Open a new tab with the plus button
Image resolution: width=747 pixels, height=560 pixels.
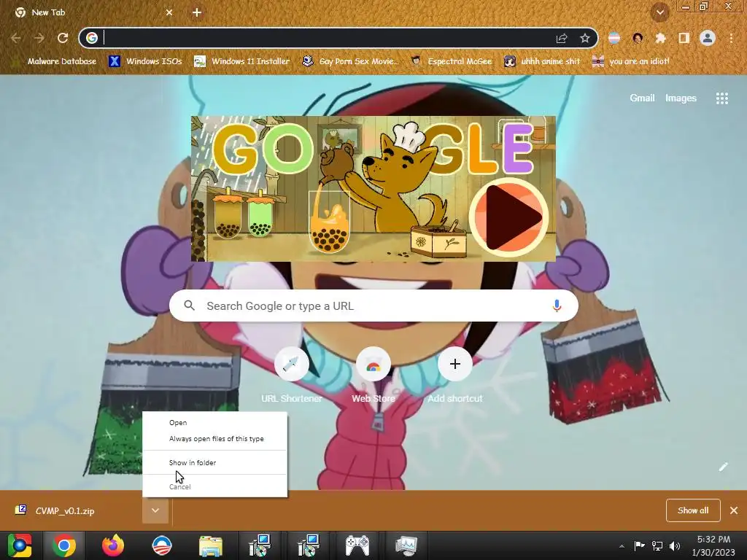pos(197,12)
